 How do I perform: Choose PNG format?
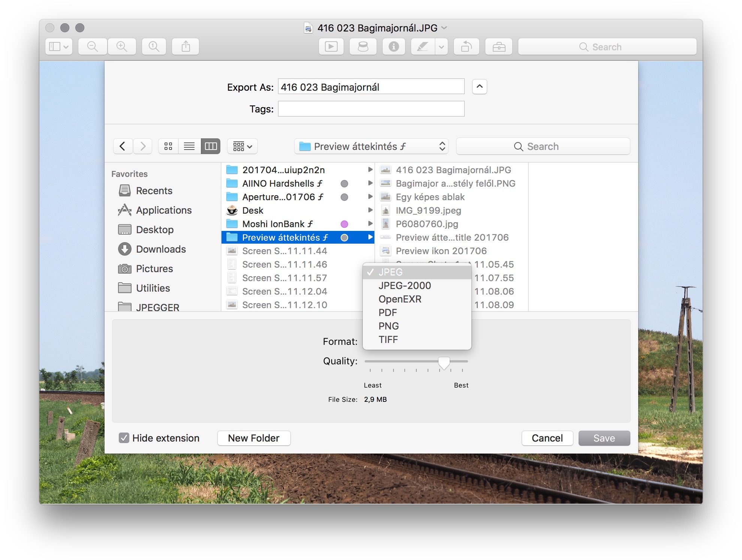click(417, 326)
